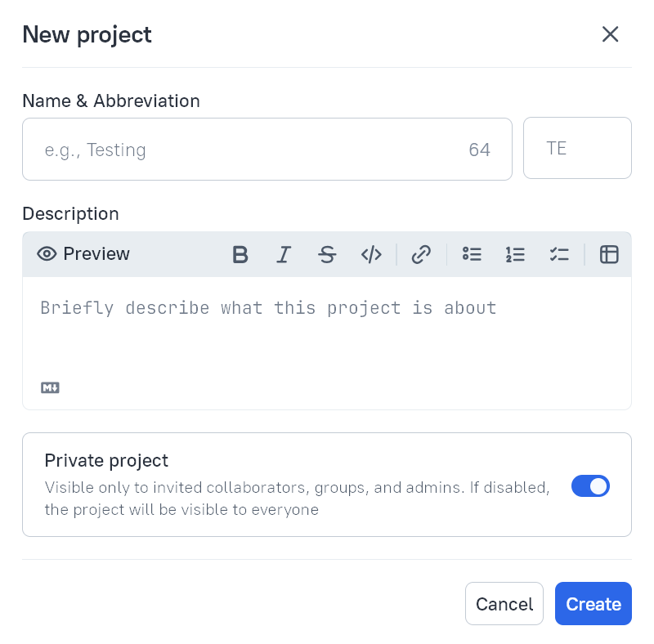
Task: Disable the Private project toggle
Action: tap(590, 485)
